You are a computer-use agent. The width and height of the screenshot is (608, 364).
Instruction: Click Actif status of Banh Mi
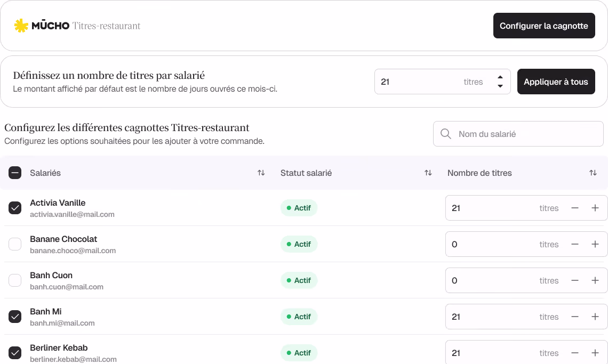[299, 317]
